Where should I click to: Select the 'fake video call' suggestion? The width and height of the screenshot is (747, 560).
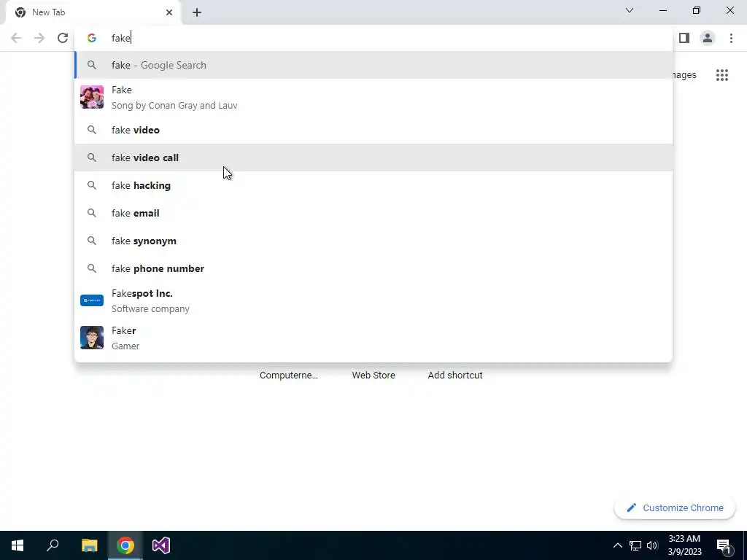point(373,157)
